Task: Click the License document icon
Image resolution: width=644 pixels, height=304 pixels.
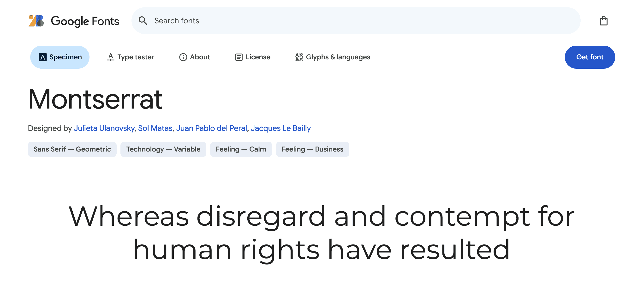Action: pyautogui.click(x=239, y=57)
